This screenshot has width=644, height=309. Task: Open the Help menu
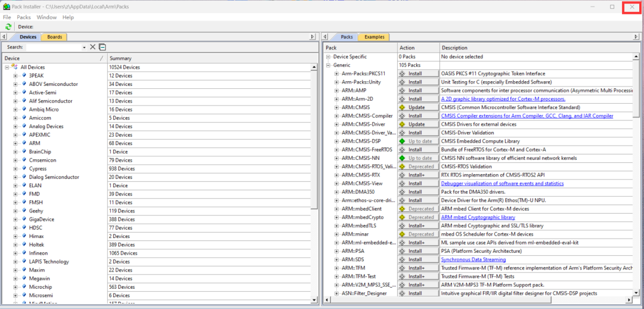point(68,17)
